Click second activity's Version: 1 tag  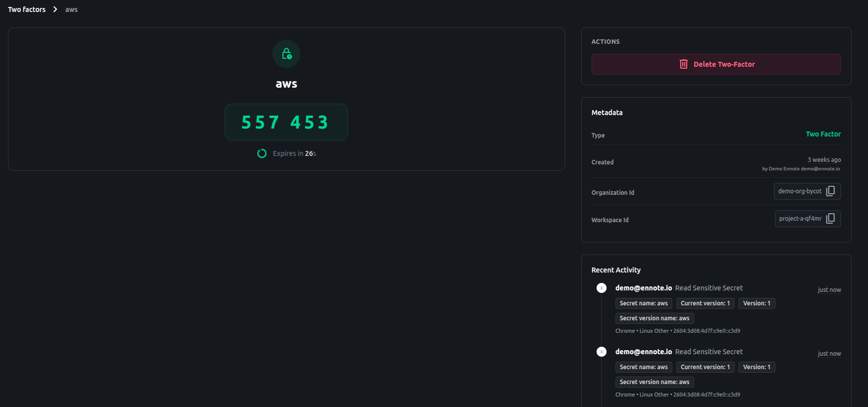coord(757,367)
